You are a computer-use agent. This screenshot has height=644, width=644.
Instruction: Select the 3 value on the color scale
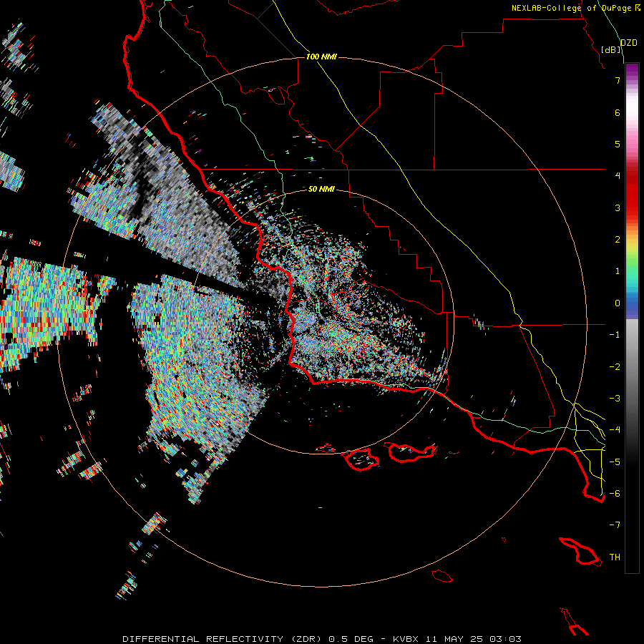click(618, 208)
